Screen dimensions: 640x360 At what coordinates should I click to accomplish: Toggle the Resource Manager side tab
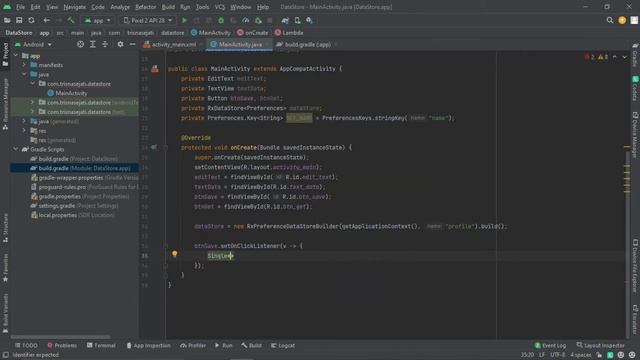pos(5,104)
